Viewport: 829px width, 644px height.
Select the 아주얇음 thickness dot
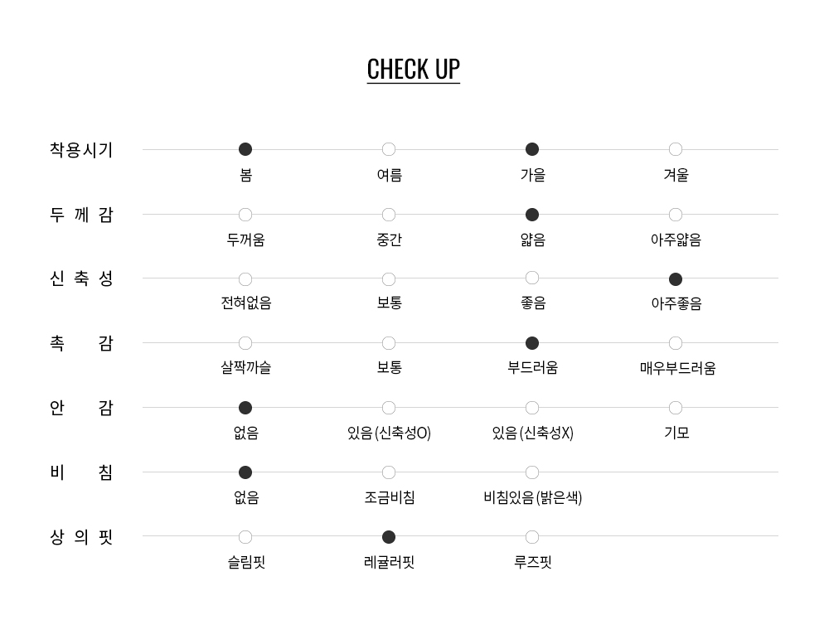coord(676,215)
